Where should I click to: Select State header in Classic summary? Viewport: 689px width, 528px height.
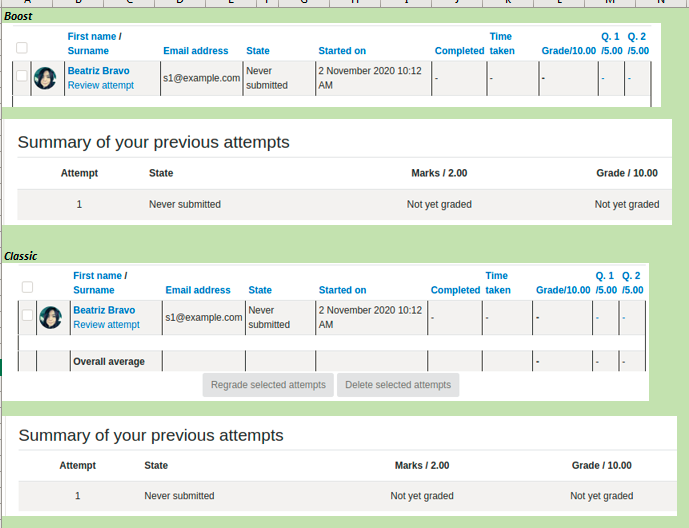click(x=156, y=466)
